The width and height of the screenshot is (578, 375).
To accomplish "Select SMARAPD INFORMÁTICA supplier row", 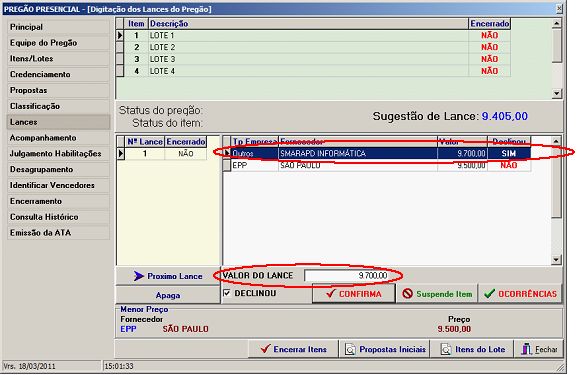I will 377,153.
